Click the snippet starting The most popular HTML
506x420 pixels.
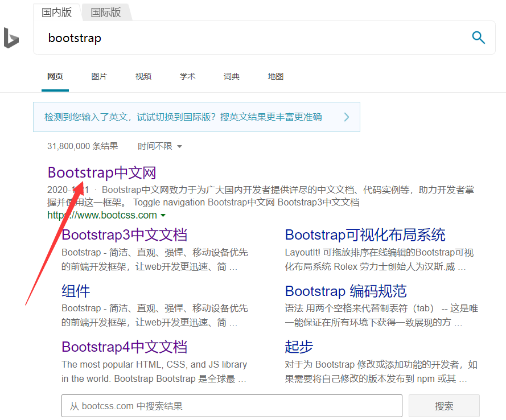tap(154, 371)
